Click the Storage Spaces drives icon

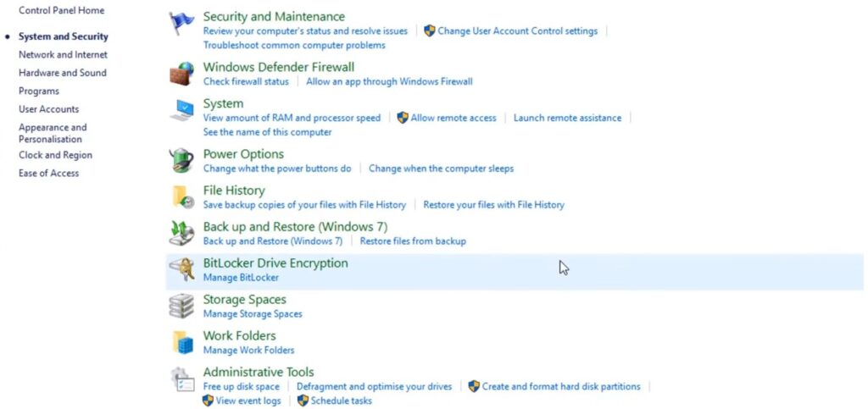click(x=182, y=307)
